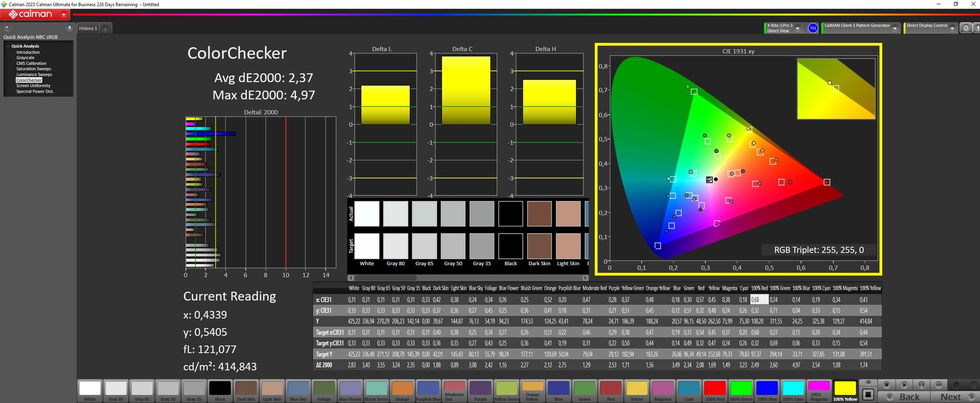Click the blue 712 meter status circle

813,28
